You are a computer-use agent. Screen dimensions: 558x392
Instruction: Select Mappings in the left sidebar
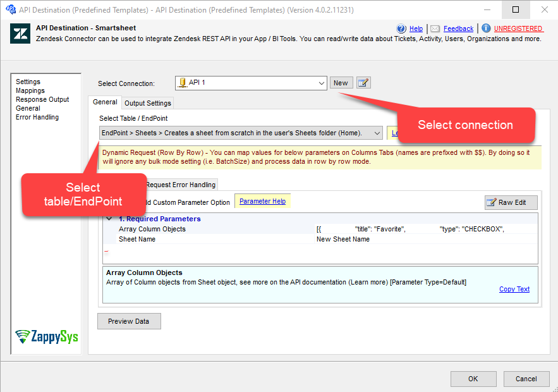click(30, 90)
